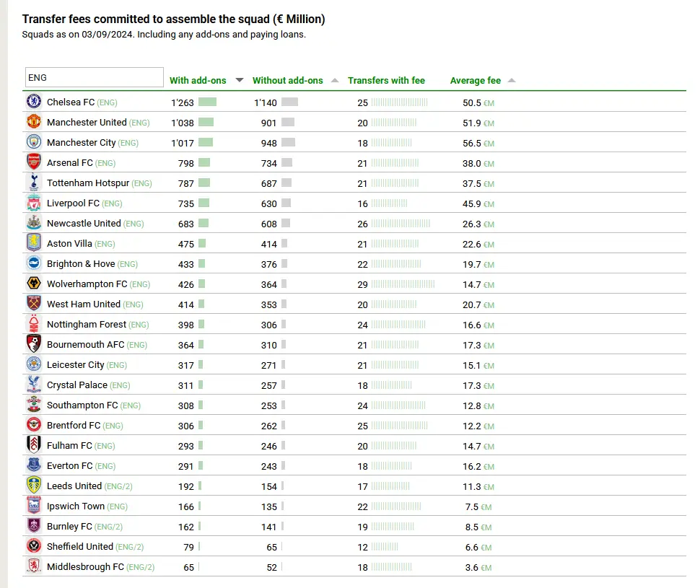Click Chelsea's 1'263 with add-ons value
Screen dimensions: 700x588
(x=182, y=102)
